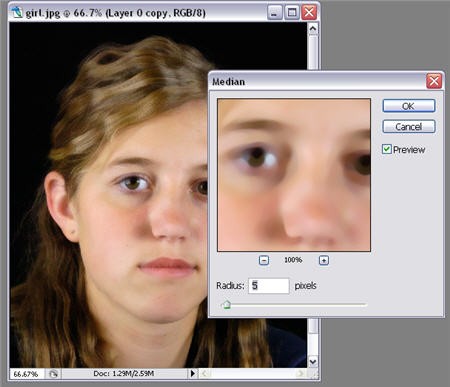The image size is (450, 387).
Task: Click the girl.jpg document icon in title bar
Action: pyautogui.click(x=16, y=13)
